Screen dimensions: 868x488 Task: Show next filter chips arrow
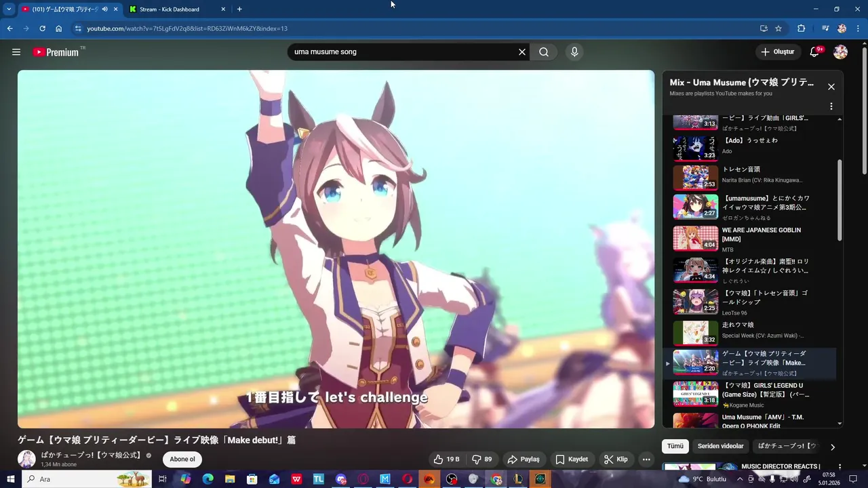[833, 447]
